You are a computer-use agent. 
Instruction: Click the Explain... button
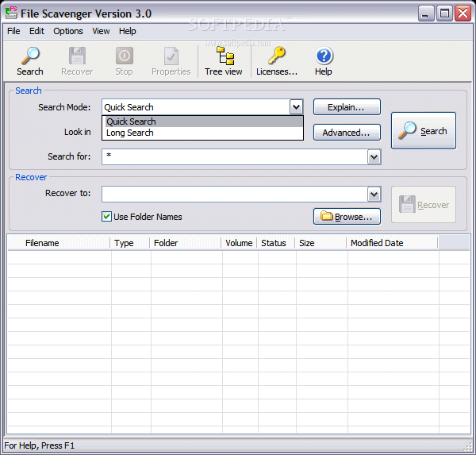click(347, 107)
